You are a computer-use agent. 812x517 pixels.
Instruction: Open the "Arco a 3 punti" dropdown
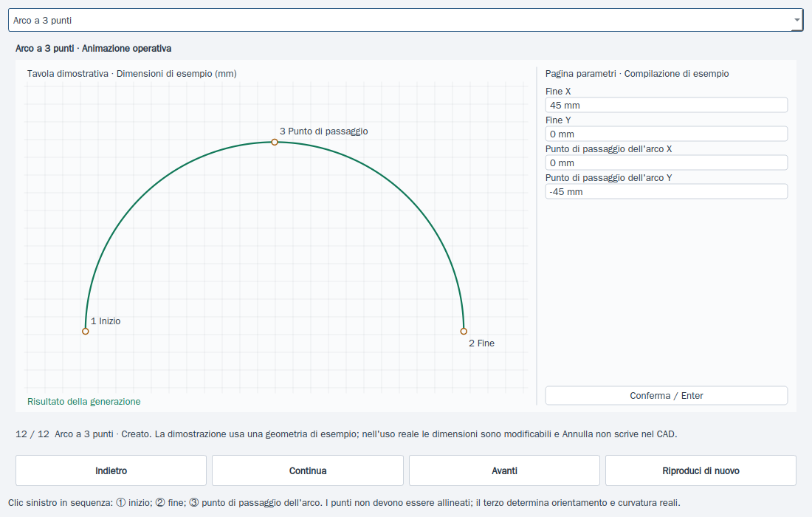coord(405,20)
